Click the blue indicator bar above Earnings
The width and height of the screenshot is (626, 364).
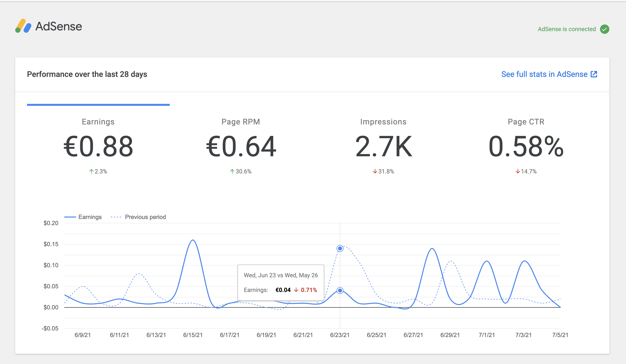coord(98,105)
